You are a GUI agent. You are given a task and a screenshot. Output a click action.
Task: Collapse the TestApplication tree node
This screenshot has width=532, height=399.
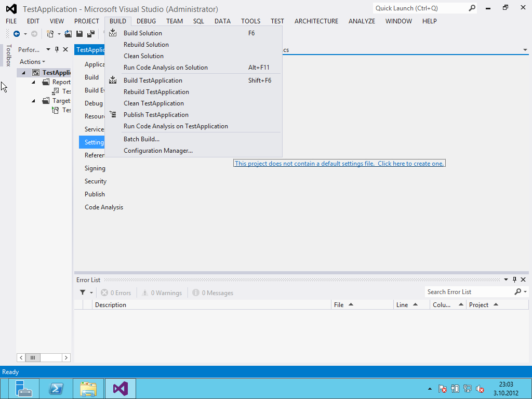point(23,73)
